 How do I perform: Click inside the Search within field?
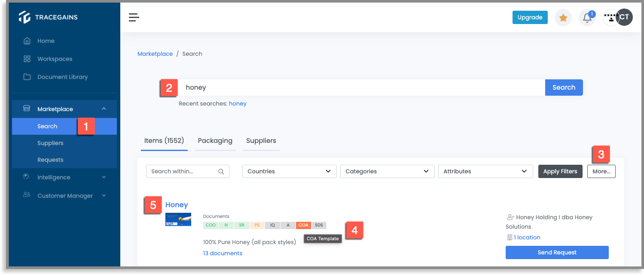(x=185, y=171)
